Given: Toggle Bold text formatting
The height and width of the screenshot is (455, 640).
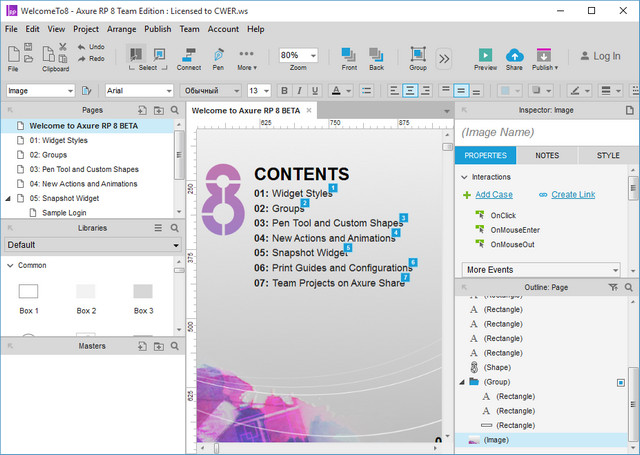Looking at the screenshot, I should 284,91.
